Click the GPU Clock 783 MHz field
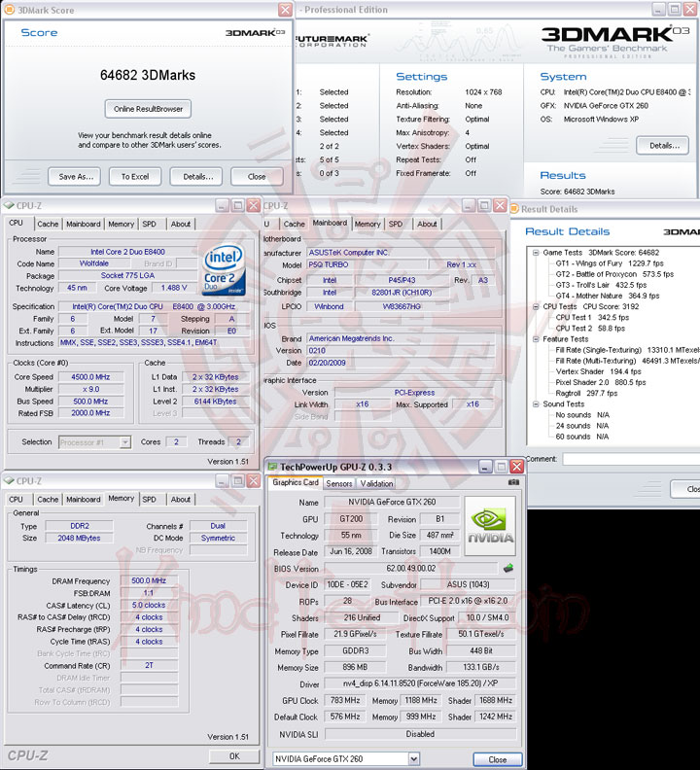 point(345,700)
